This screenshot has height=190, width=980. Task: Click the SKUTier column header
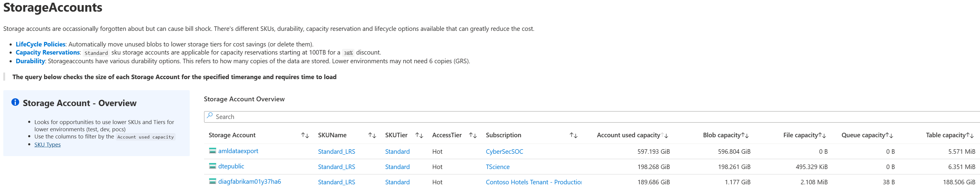[396, 135]
